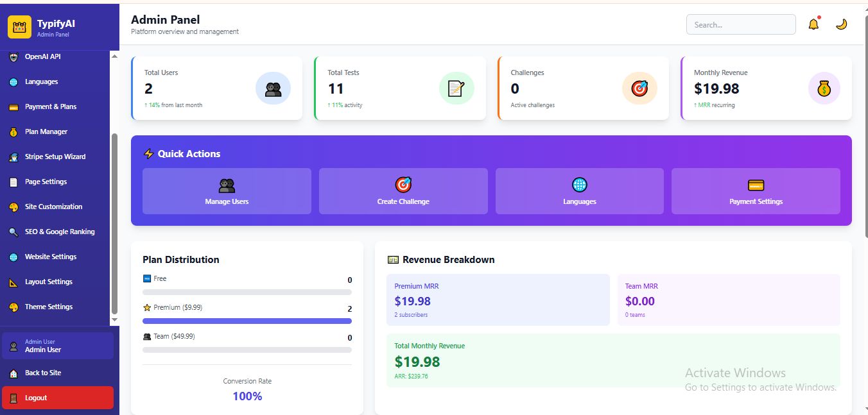Open the Languages quick action tile
Viewport: 868px width, 415px height.
tap(580, 191)
